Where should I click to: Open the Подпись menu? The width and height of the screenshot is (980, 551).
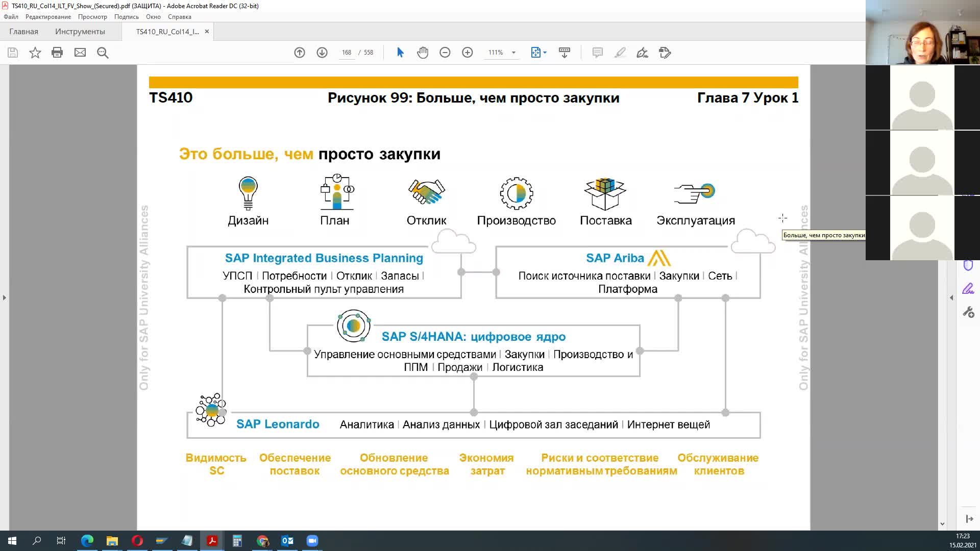coord(126,17)
